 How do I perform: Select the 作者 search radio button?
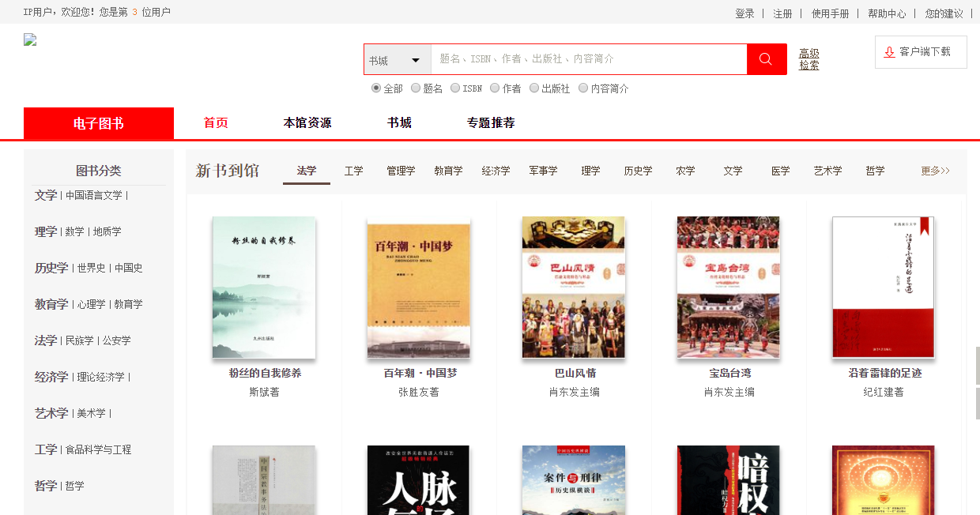(x=495, y=88)
